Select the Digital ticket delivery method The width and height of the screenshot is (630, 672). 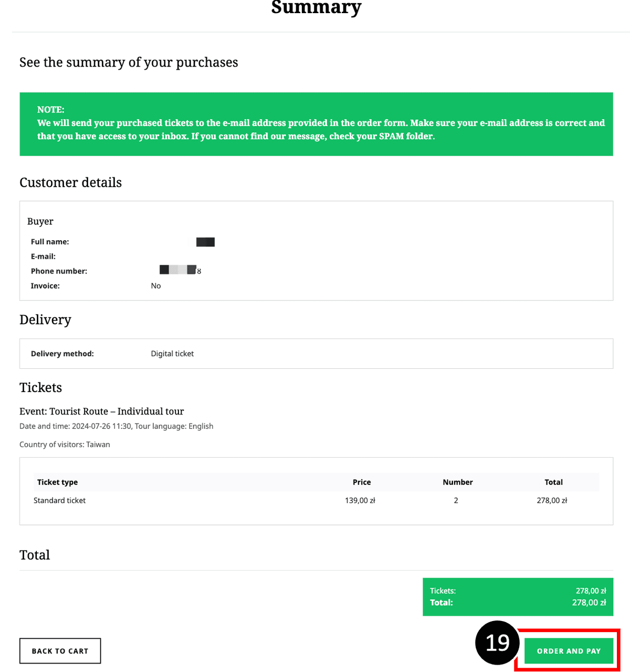[172, 354]
